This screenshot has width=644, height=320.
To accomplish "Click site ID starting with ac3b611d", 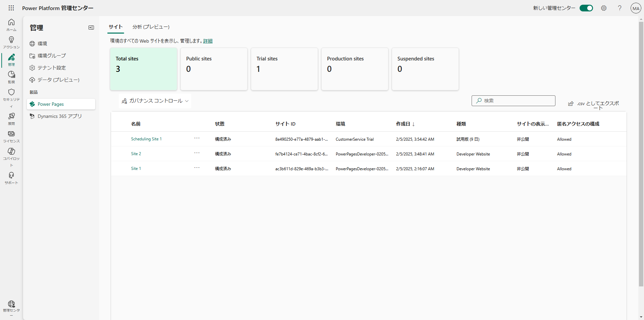I will click(x=302, y=169).
